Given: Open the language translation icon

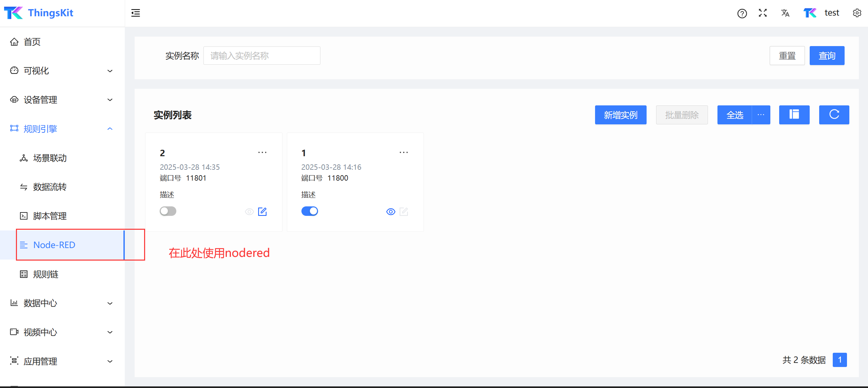Looking at the screenshot, I should (x=785, y=13).
